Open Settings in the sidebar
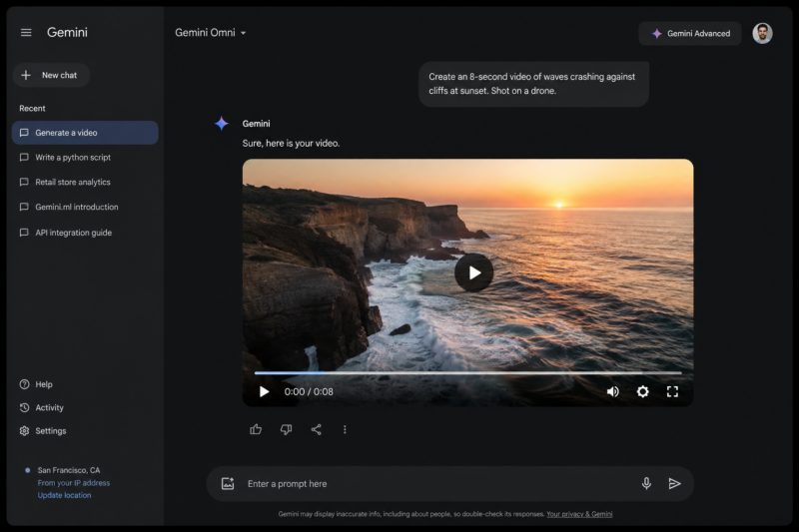The height and width of the screenshot is (532, 799). pyautogui.click(x=43, y=431)
